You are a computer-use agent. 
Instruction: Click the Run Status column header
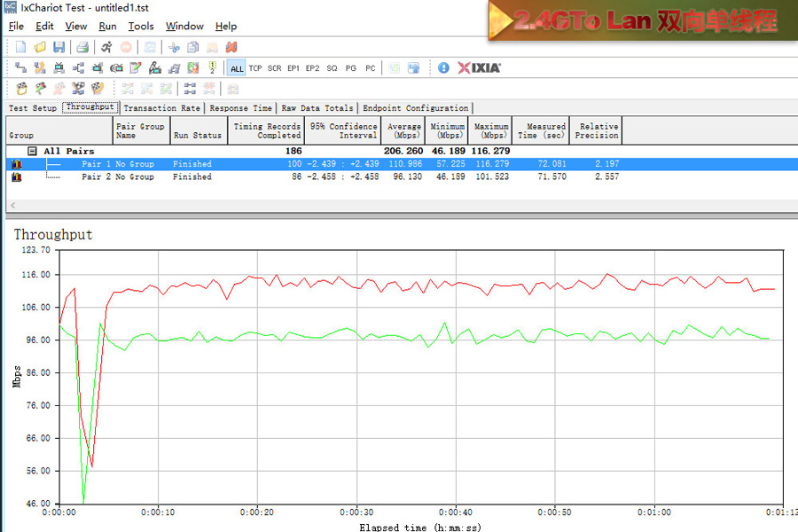[x=197, y=136]
